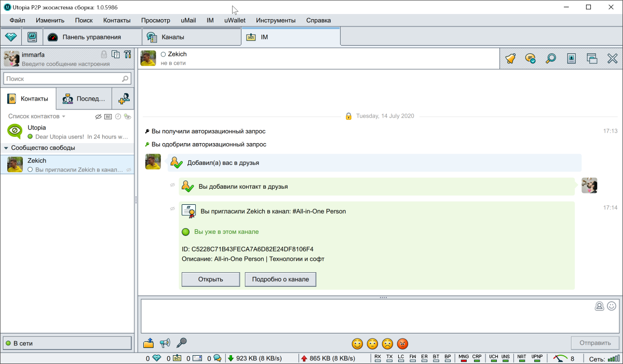This screenshot has width=623, height=364.
Task: Close the chat with the X icon
Action: point(613,59)
